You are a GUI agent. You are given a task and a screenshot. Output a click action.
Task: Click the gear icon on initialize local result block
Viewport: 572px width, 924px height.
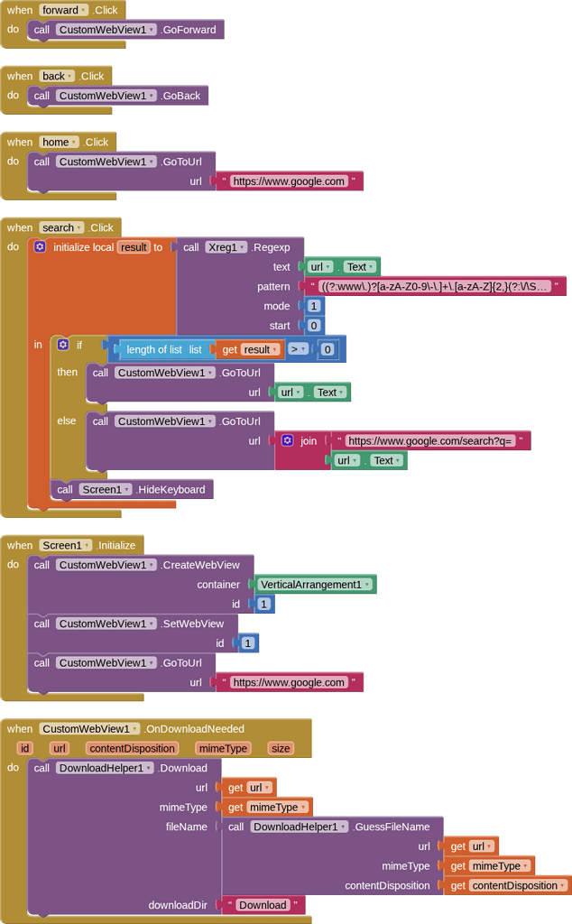(x=40, y=247)
